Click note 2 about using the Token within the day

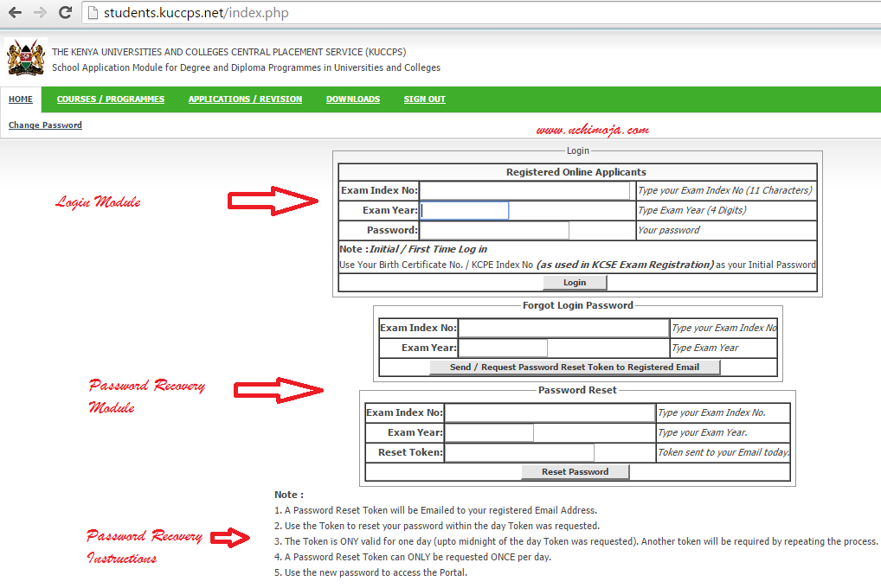click(x=437, y=527)
